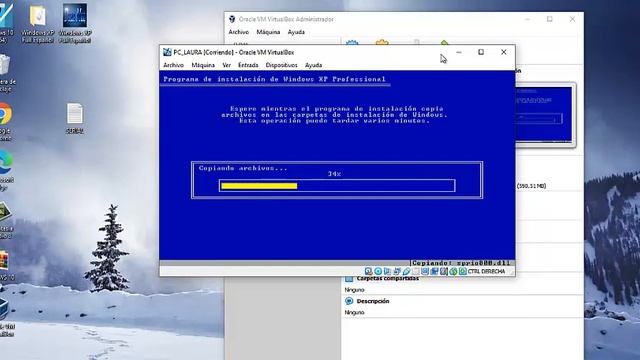Image resolution: width=640 pixels, height=360 pixels.
Task: Click the Carpetas compartidas folder icon
Action: coord(349,279)
